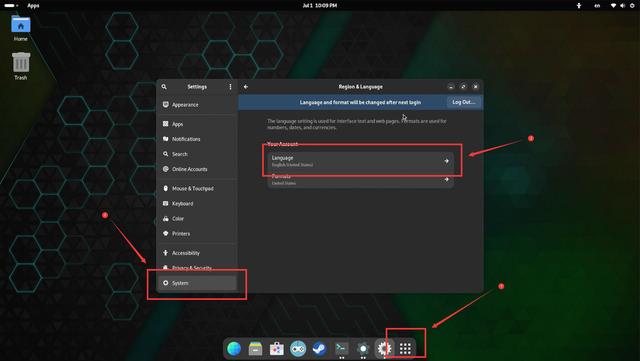Viewport: 640px width, 361px height.
Task: Minimize the Settings window
Action: click(x=451, y=87)
